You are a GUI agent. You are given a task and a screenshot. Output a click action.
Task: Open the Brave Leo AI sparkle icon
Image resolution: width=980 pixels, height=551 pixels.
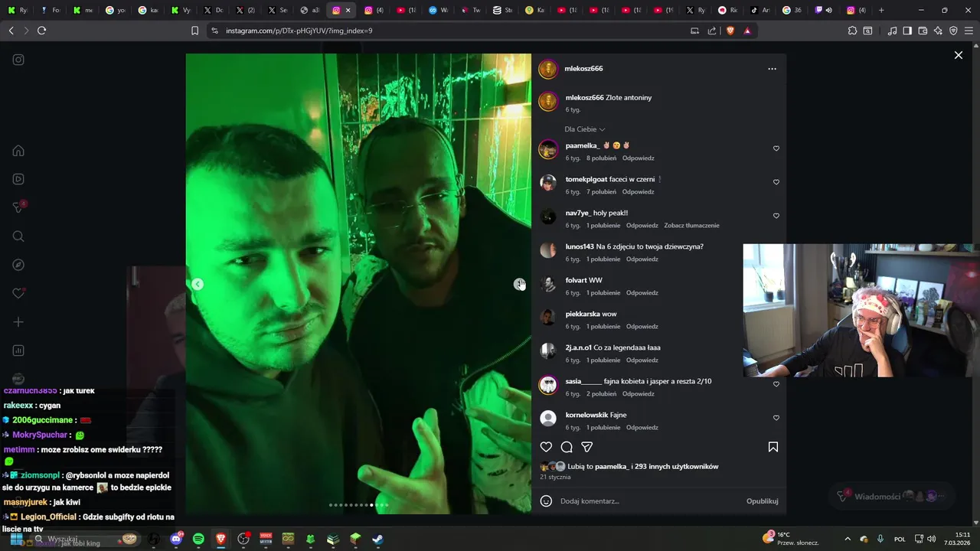[938, 31]
